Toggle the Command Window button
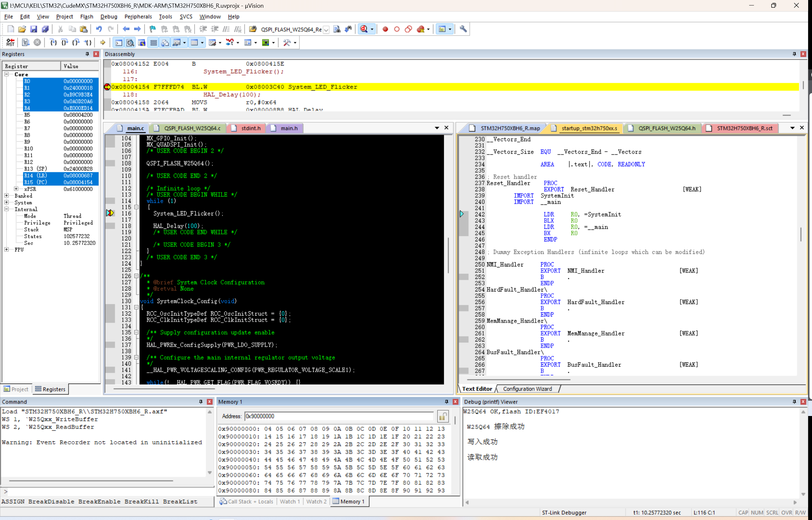Image resolution: width=812 pixels, height=520 pixels. [x=119, y=43]
